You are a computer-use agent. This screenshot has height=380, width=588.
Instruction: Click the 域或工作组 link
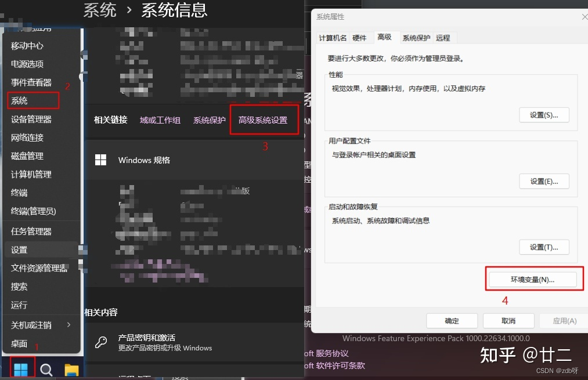[160, 119]
